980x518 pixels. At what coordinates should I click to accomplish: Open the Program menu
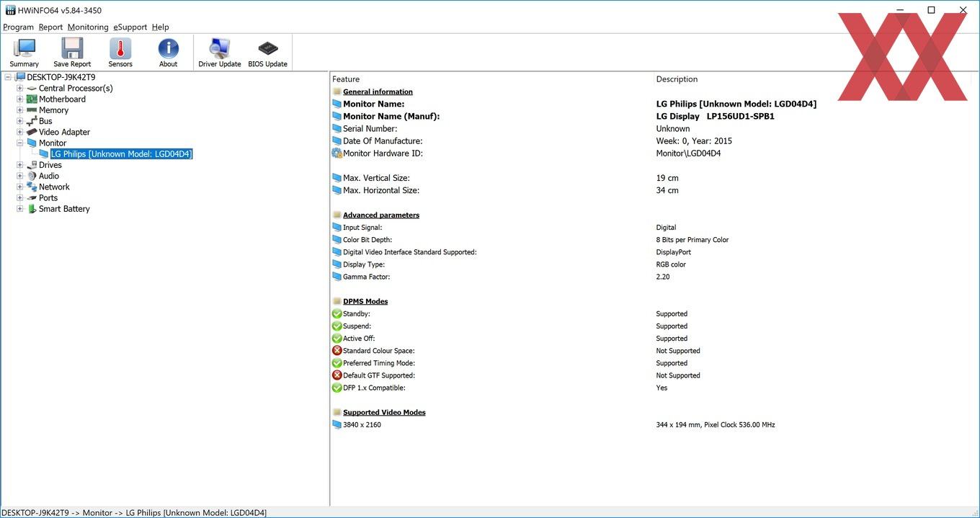pos(18,27)
